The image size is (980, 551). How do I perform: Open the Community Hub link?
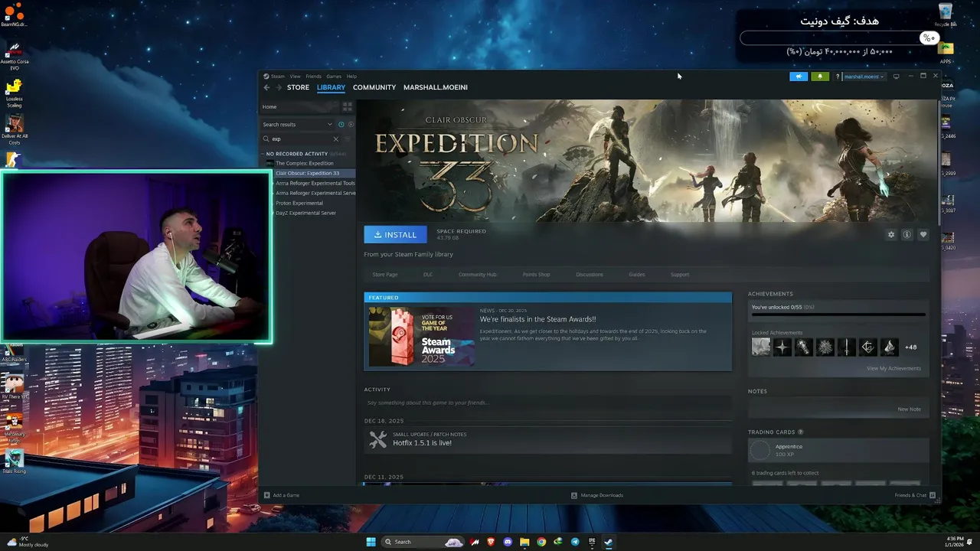[x=478, y=275]
